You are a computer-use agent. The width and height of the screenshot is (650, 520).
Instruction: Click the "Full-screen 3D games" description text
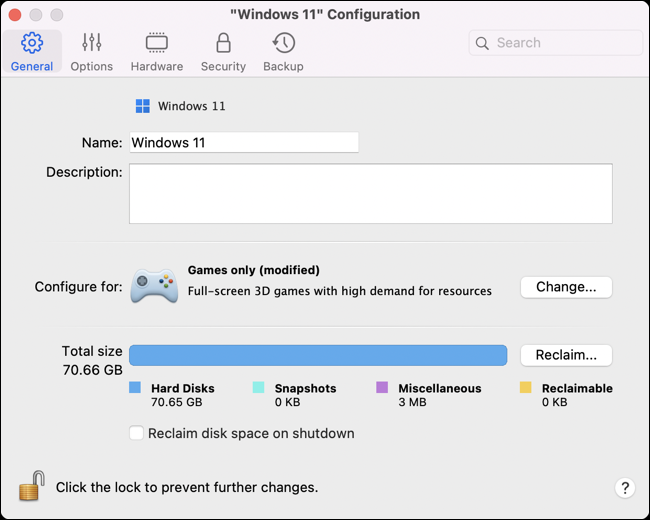pos(340,291)
